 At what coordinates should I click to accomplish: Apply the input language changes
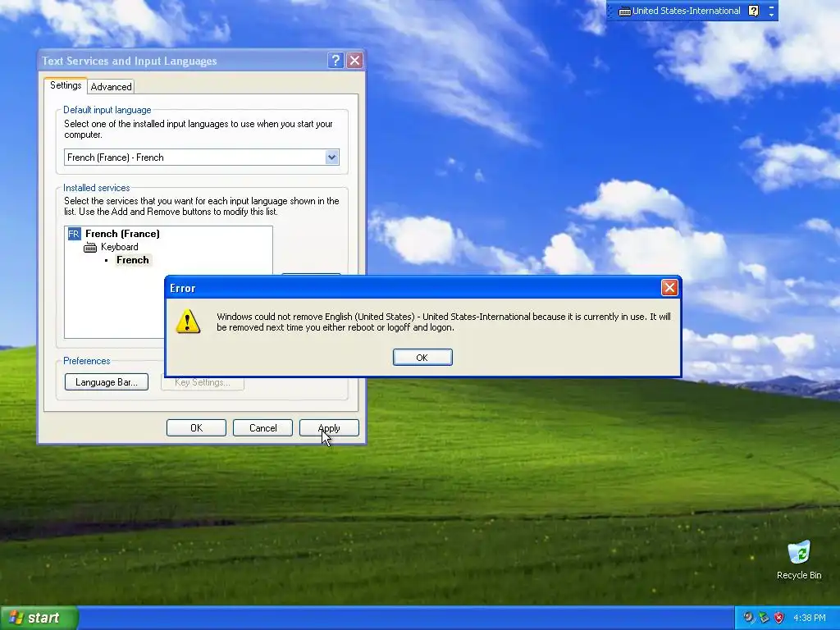point(329,428)
